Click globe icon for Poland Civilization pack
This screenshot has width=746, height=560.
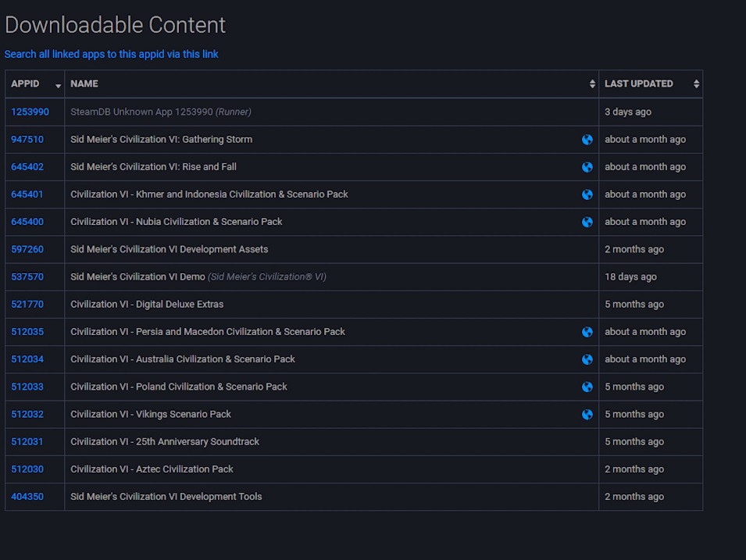click(587, 387)
